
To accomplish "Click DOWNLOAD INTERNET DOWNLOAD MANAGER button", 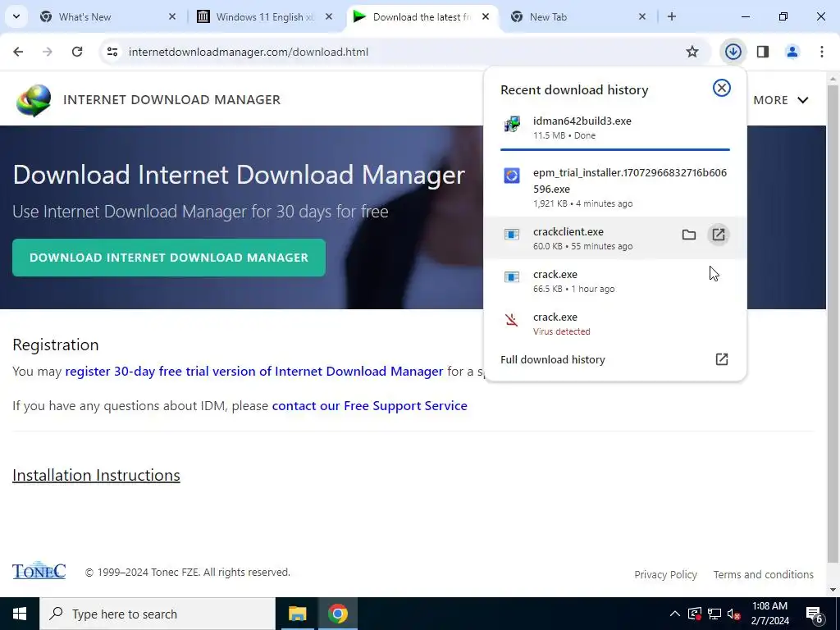I will (169, 258).
